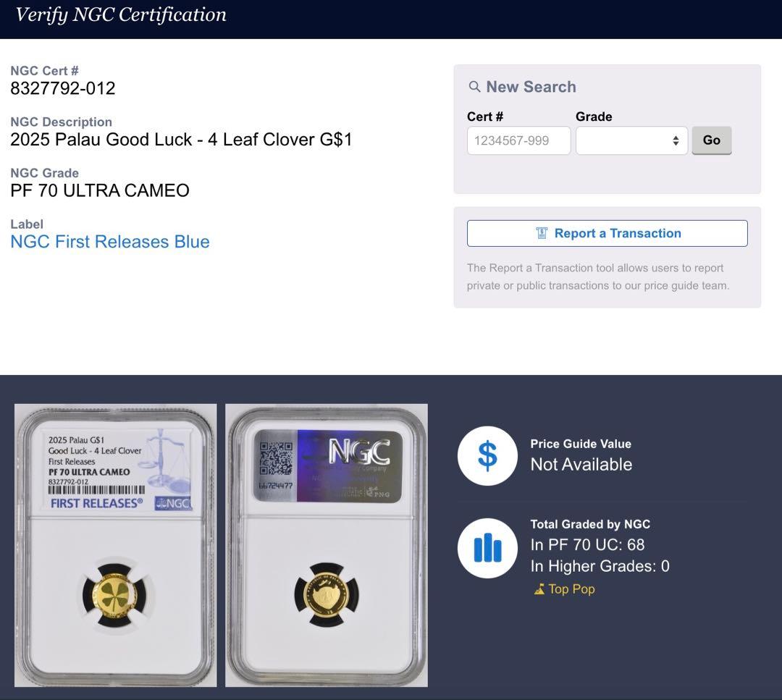Click the four leaf clover gold coin

point(114,596)
